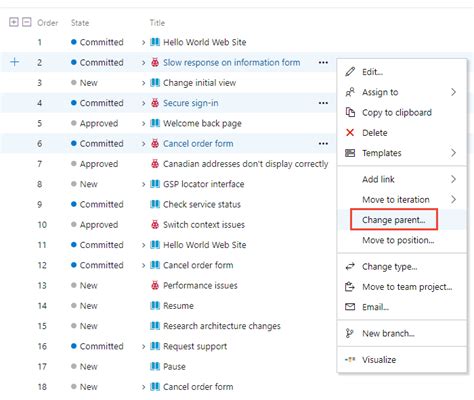Open the Templates submenu
The width and height of the screenshot is (474, 400).
(402, 153)
